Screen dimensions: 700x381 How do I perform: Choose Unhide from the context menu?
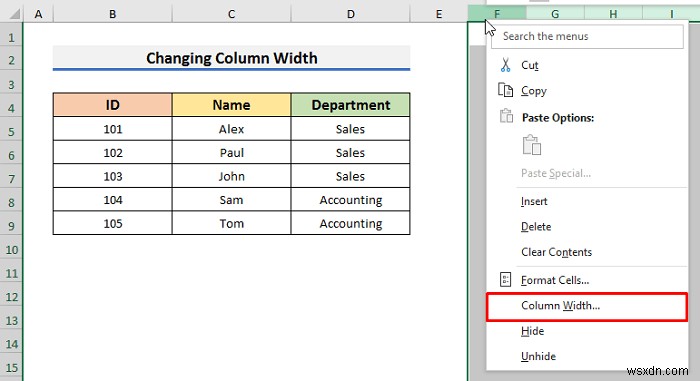point(586,356)
